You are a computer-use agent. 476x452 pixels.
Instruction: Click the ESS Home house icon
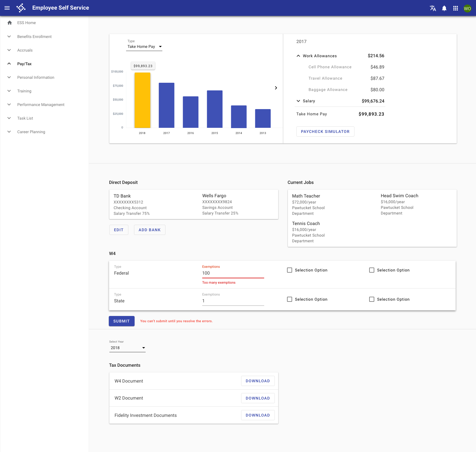(x=10, y=23)
